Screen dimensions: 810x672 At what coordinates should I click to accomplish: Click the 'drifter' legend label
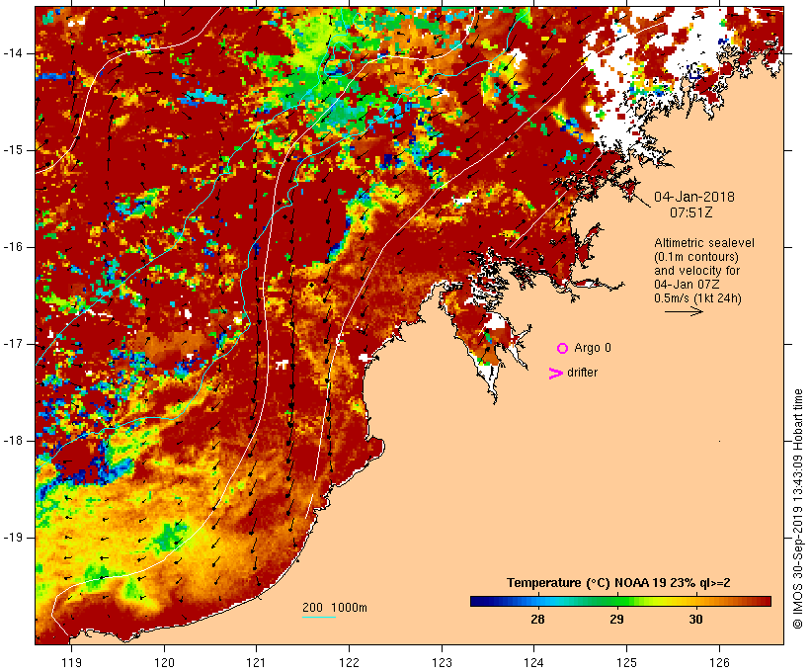pyautogui.click(x=582, y=373)
